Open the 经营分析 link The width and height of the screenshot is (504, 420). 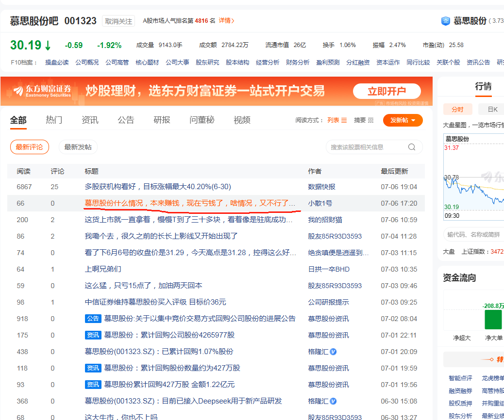(268, 62)
